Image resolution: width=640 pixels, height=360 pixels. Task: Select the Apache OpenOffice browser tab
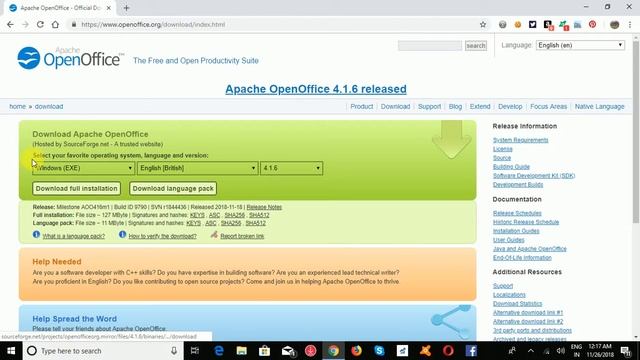(60, 8)
